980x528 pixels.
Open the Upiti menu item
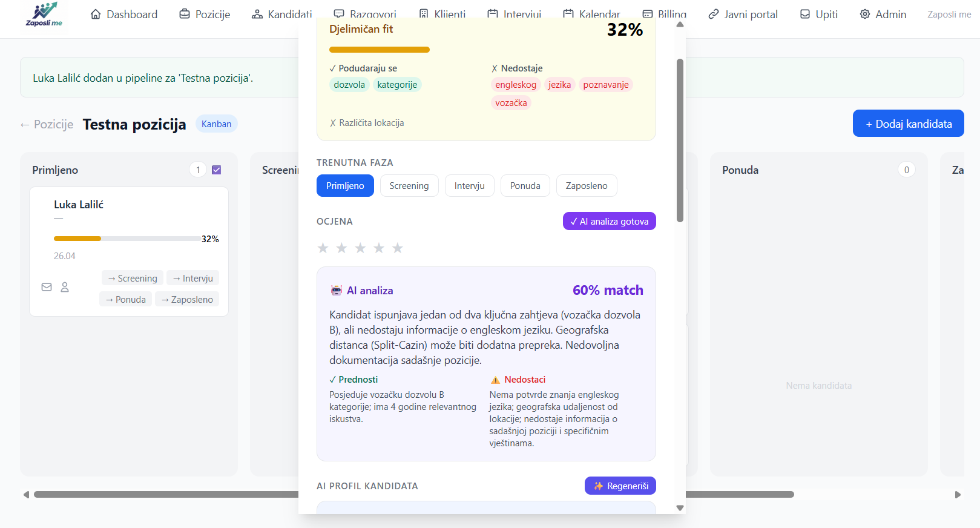[x=819, y=14]
